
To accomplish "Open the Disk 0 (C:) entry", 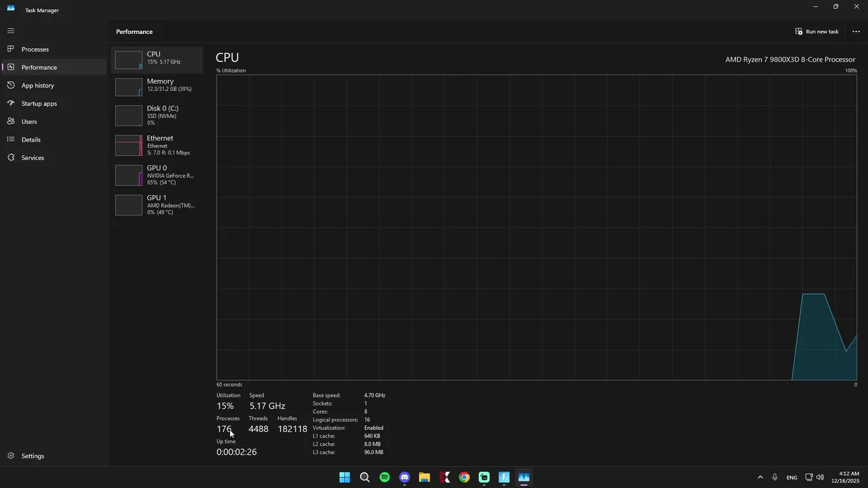I will click(157, 115).
